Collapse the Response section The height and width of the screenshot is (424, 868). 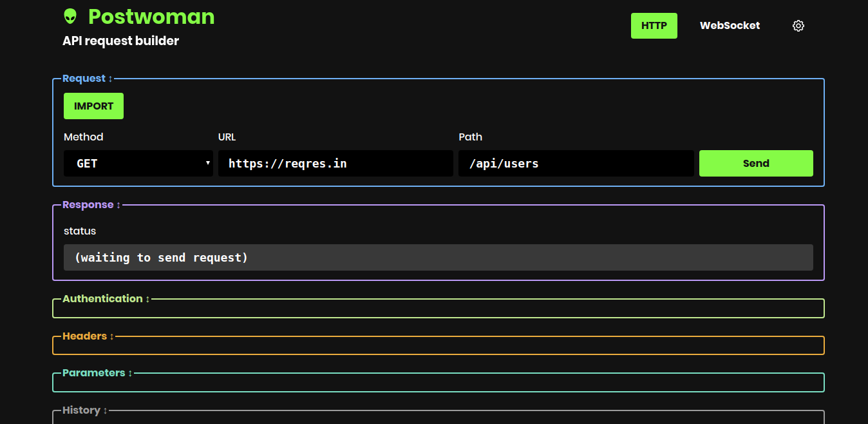91,205
